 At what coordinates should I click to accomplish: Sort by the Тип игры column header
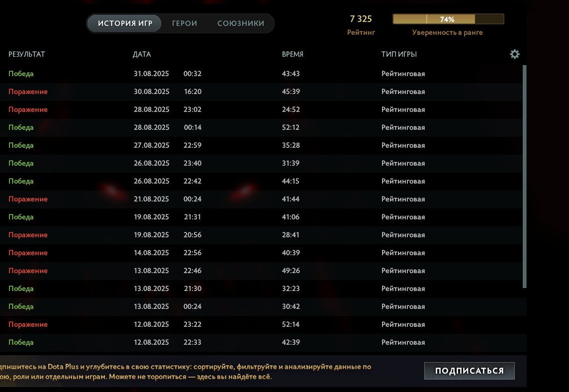click(399, 54)
